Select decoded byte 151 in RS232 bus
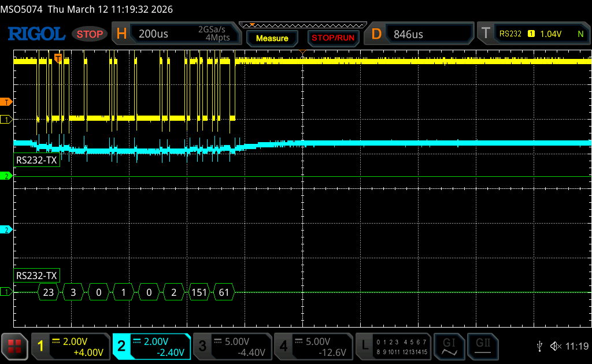Screen dimensions: 592x364 coord(198,293)
